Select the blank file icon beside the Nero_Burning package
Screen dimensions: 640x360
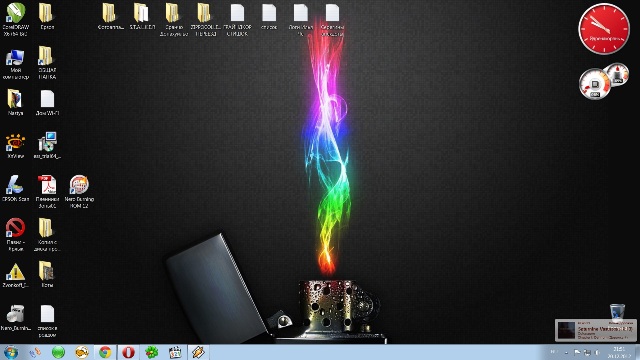click(47, 321)
